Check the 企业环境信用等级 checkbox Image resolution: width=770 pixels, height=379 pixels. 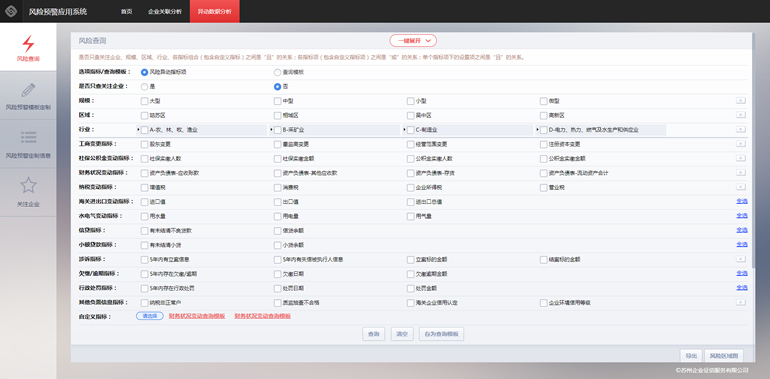click(x=544, y=302)
